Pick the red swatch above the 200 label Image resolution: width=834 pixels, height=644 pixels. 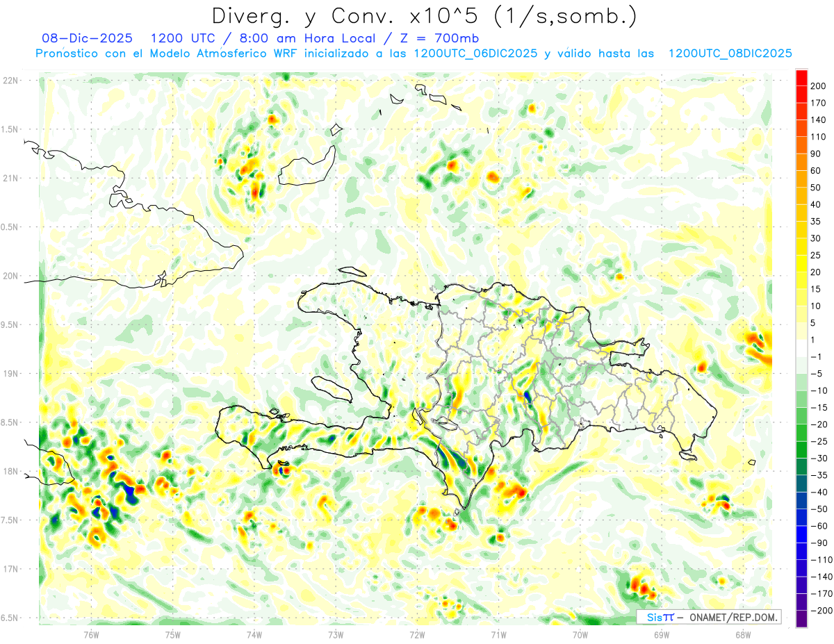click(x=801, y=77)
